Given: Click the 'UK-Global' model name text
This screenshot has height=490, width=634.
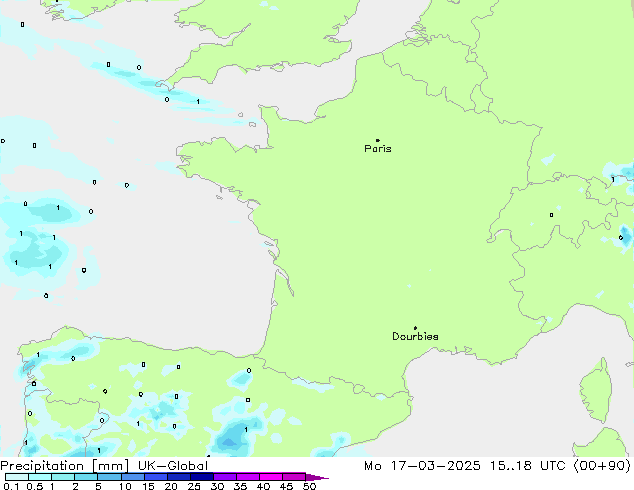Looking at the screenshot, I should pos(173,466).
